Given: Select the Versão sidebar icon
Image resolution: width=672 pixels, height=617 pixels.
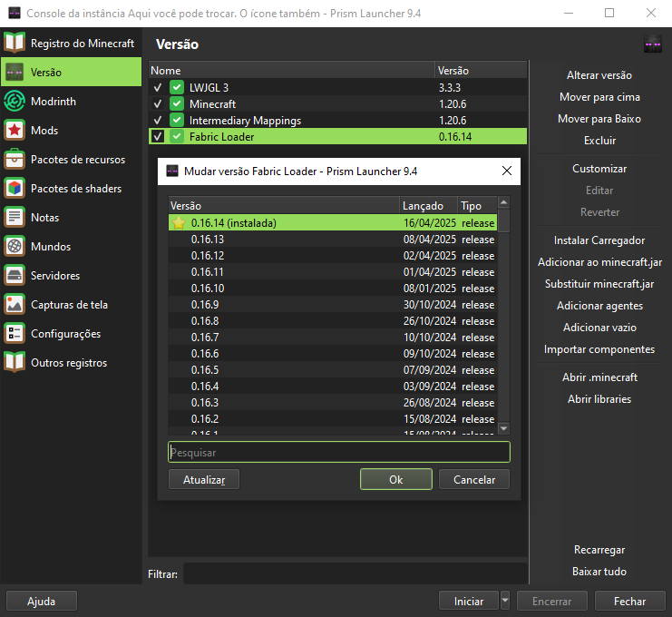Looking at the screenshot, I should (15, 72).
